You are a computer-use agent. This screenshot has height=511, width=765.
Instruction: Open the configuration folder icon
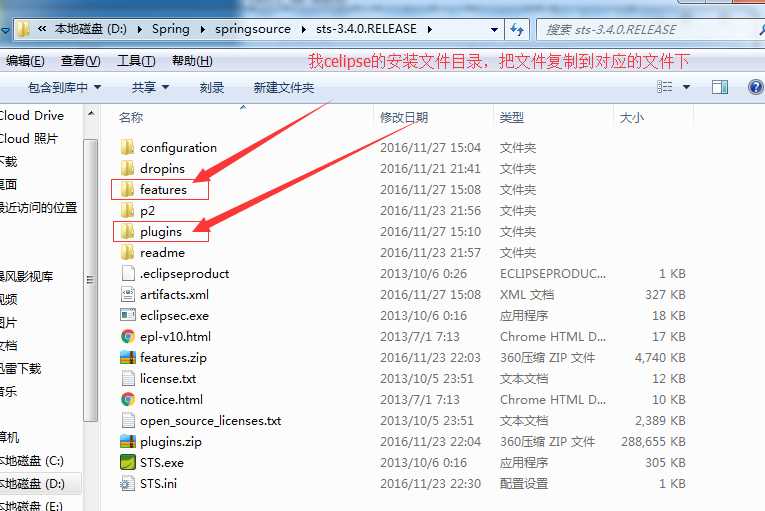coord(127,147)
